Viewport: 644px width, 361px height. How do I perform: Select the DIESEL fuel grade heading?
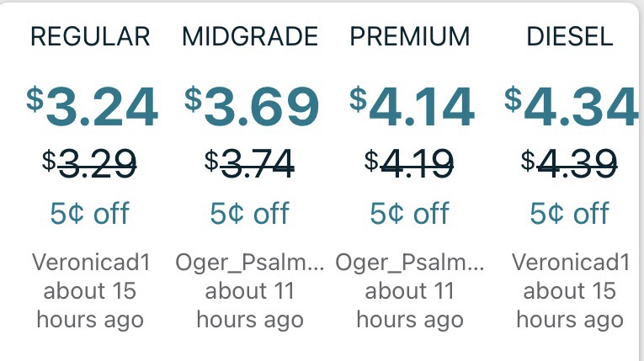coord(570,37)
